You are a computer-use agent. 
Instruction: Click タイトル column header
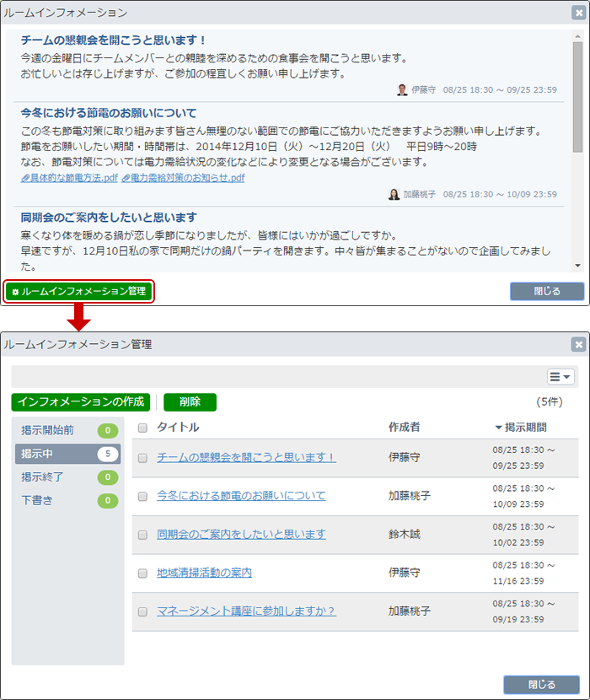(178, 428)
